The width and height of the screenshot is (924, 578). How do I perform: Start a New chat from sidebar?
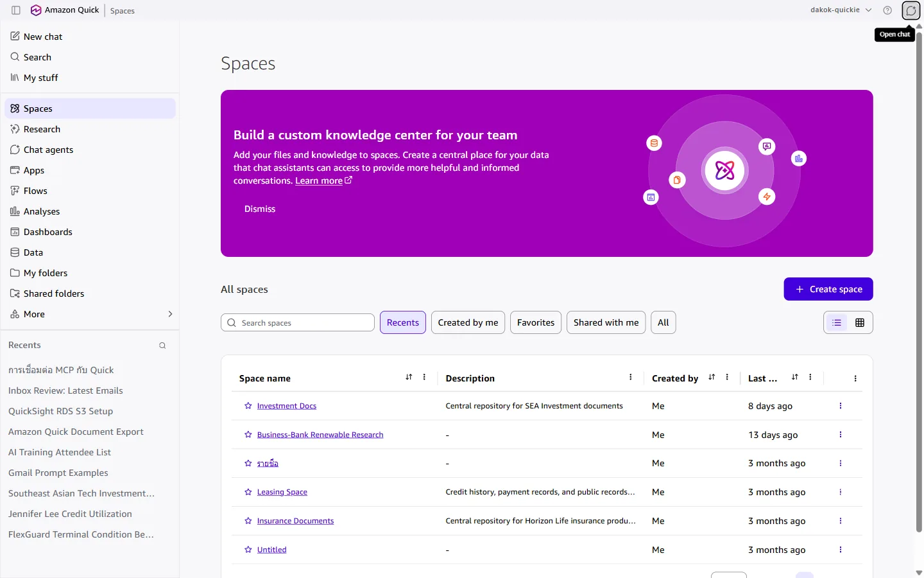[x=90, y=37]
